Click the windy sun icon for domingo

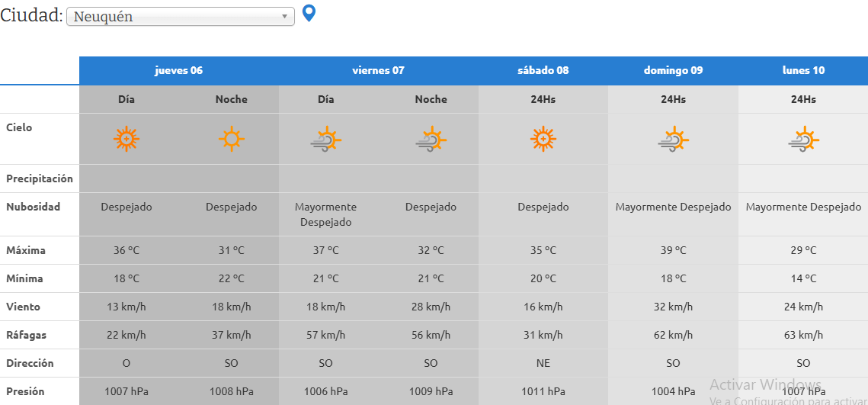point(673,140)
